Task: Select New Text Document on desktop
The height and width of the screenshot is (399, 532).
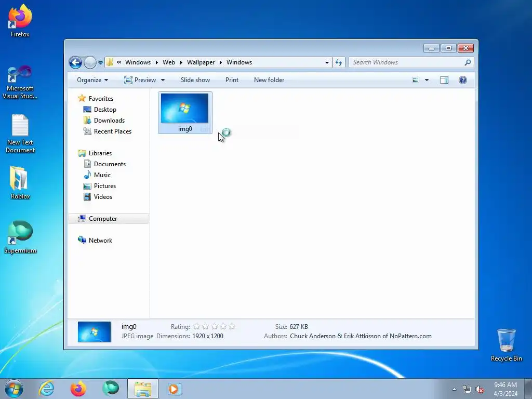Action: pos(20,134)
